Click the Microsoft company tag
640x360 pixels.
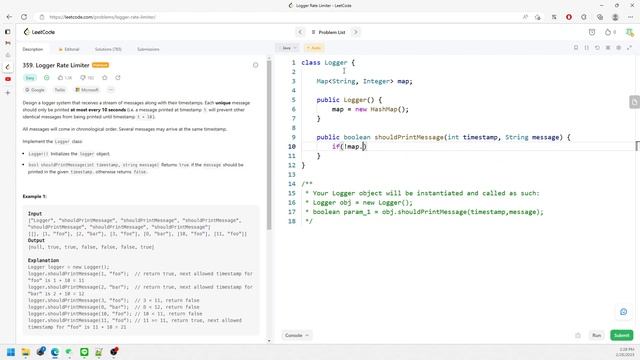87,90
